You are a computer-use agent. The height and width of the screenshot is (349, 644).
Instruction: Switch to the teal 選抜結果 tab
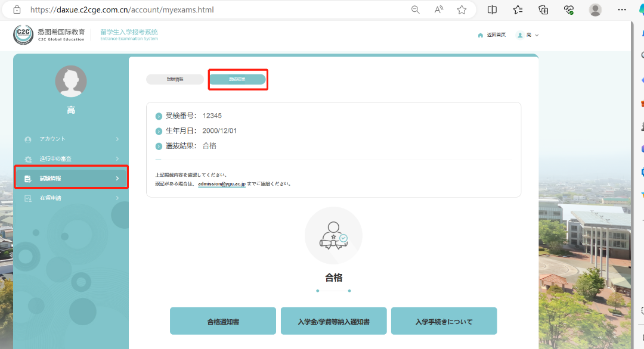coord(237,79)
